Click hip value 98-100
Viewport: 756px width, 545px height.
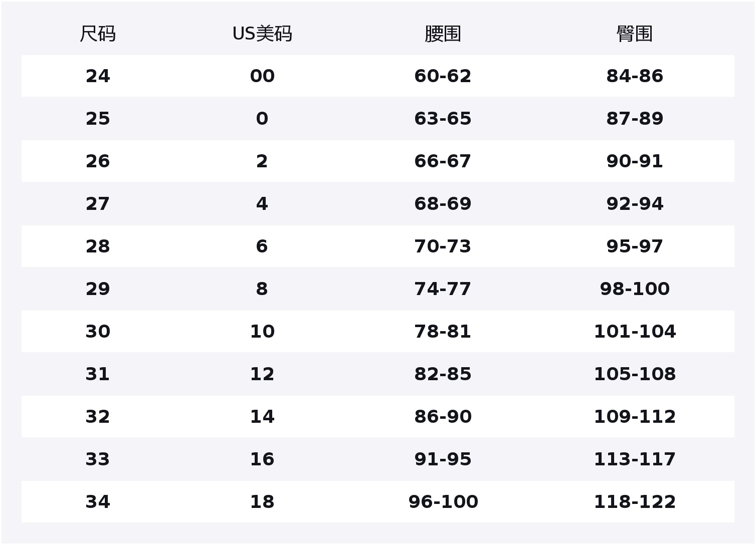pyautogui.click(x=634, y=289)
